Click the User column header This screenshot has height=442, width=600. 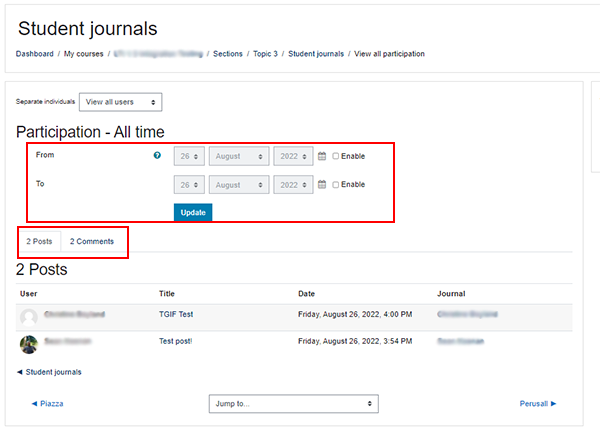coord(29,294)
